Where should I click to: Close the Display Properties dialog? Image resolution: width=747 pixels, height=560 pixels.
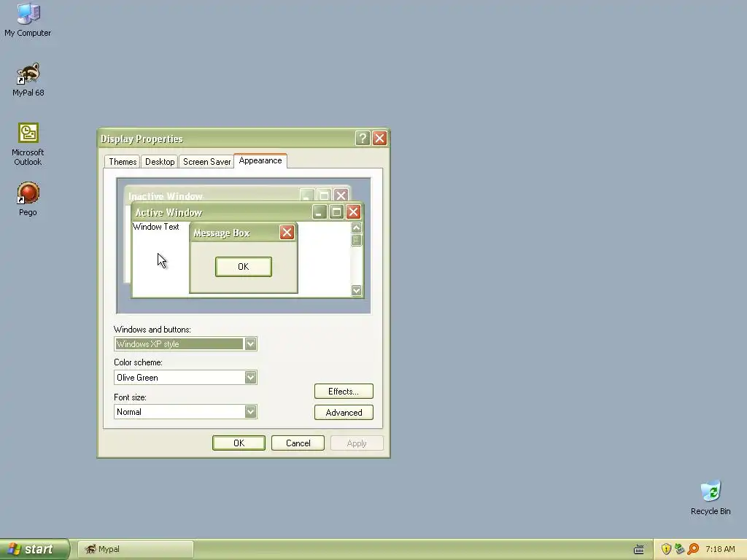(x=379, y=138)
